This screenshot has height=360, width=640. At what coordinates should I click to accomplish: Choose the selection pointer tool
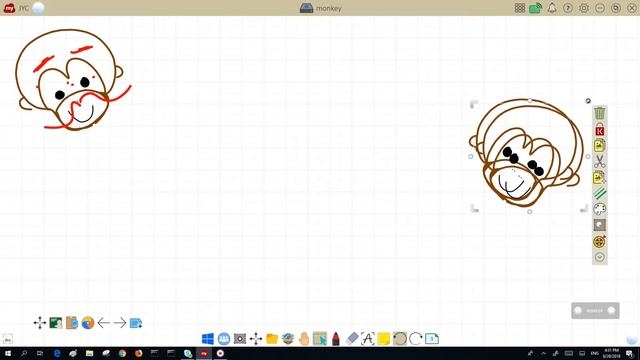pos(320,339)
